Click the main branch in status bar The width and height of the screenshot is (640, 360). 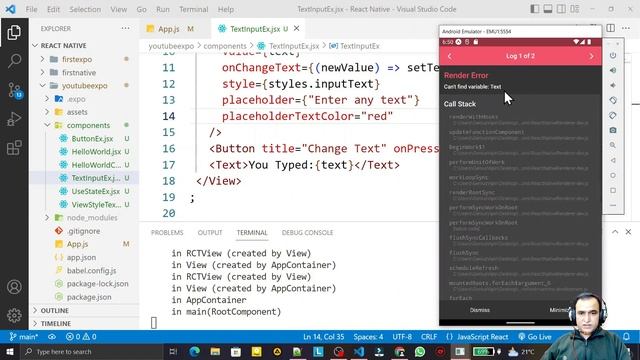(24, 337)
